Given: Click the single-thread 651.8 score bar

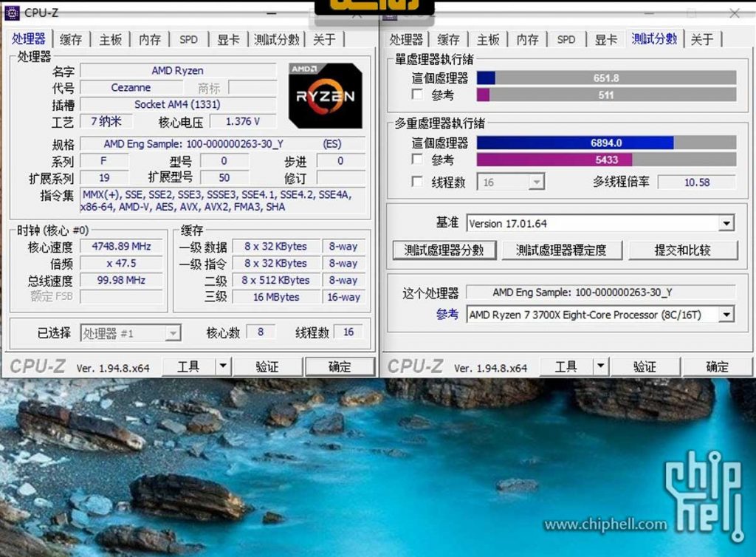Looking at the screenshot, I should pos(607,78).
